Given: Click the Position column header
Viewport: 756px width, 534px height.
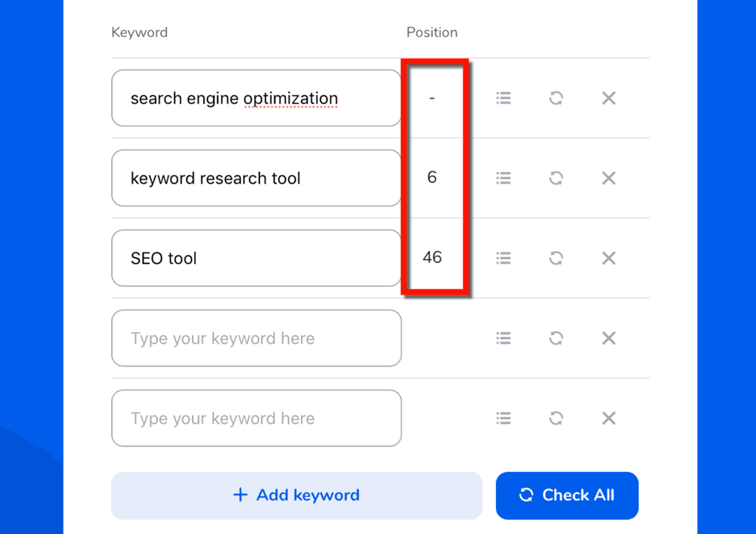Looking at the screenshot, I should click(432, 32).
